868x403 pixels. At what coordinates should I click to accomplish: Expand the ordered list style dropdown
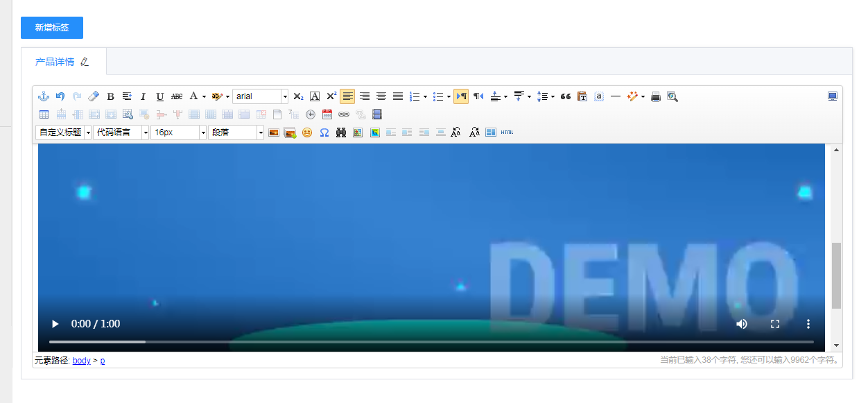pyautogui.click(x=425, y=96)
